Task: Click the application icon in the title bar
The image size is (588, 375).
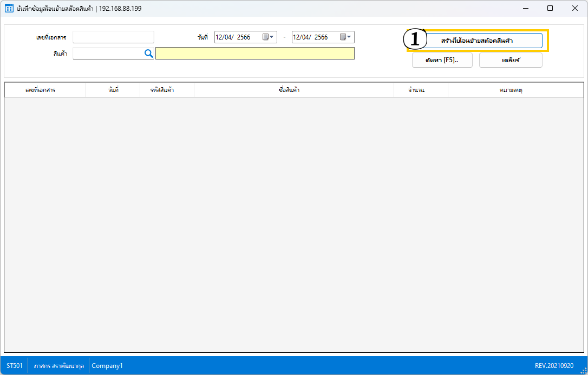Action: 9,8
